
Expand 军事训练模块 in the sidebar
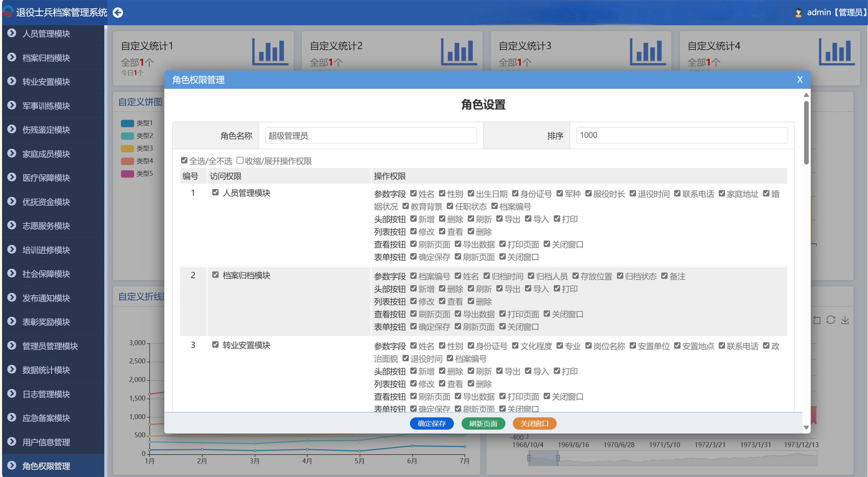tap(46, 106)
